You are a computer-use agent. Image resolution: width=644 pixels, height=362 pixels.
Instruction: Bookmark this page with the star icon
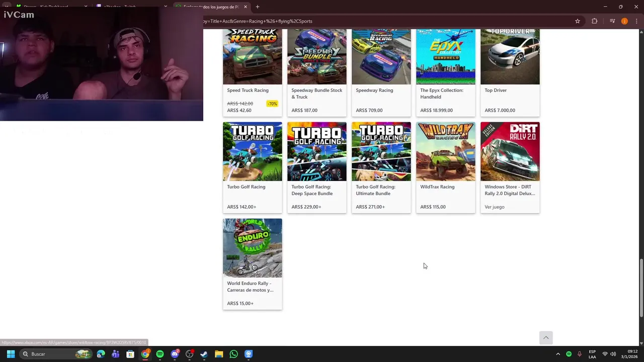point(578,21)
